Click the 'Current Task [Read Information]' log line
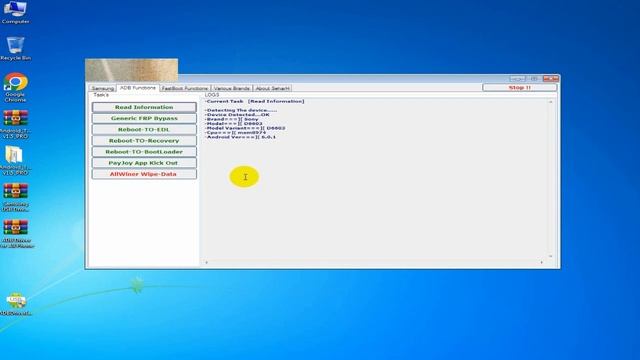The image size is (640, 360). coord(255,101)
